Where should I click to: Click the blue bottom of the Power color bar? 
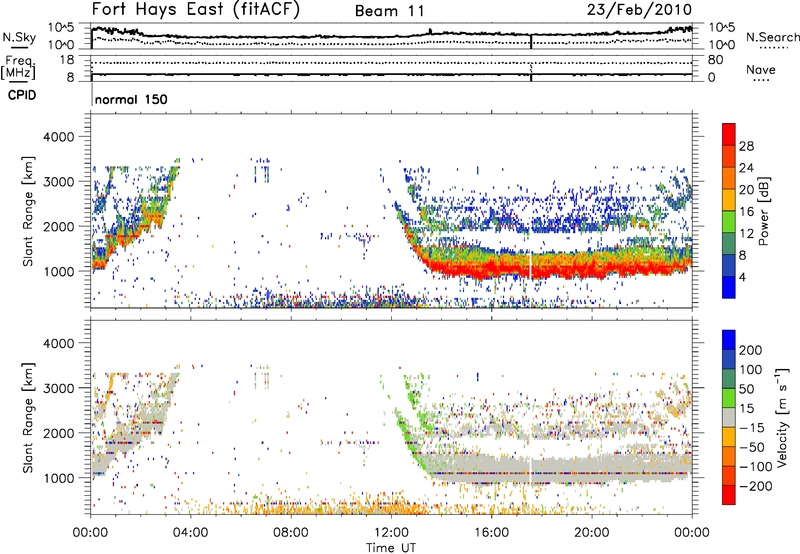[729, 287]
